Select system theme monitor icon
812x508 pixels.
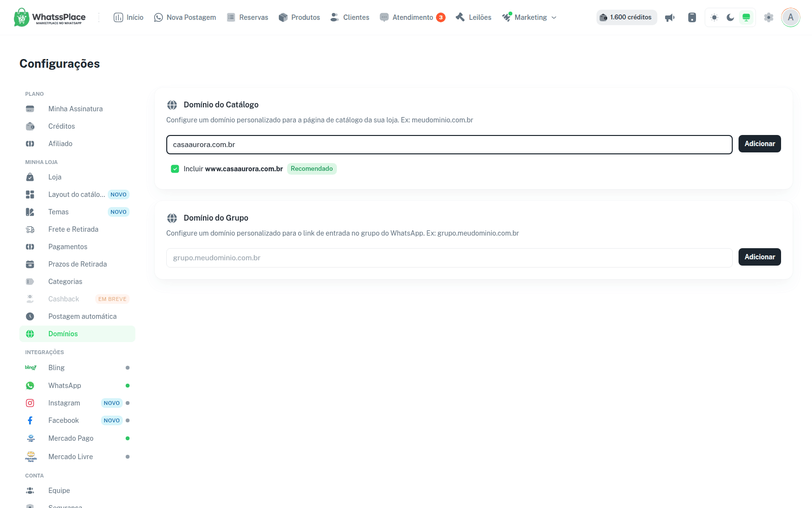coord(746,17)
